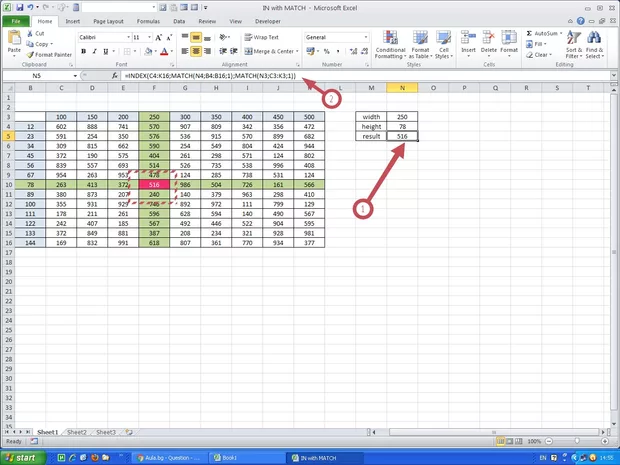Select column N header
620x465 pixels.
point(402,88)
